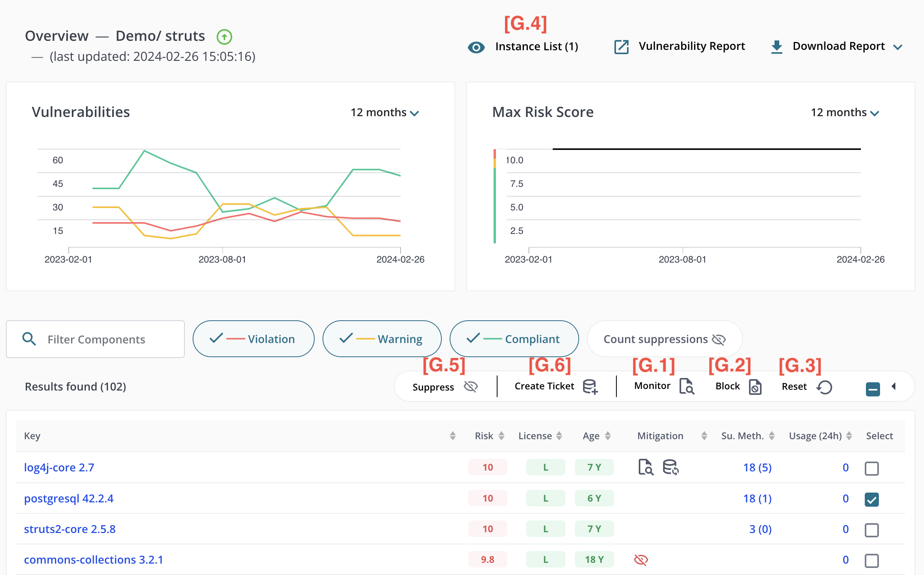
Task: Open Max Risk Score 12 months dropdown
Action: pyautogui.click(x=845, y=113)
